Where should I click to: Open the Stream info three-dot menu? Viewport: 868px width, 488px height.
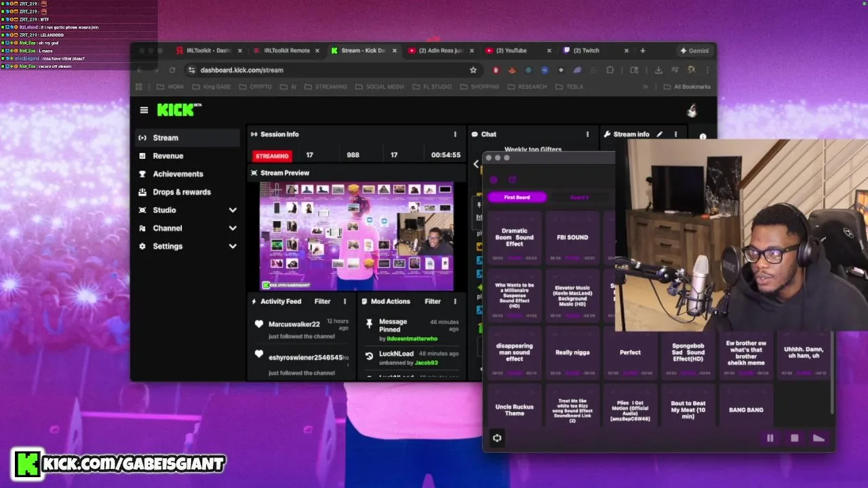[675, 134]
